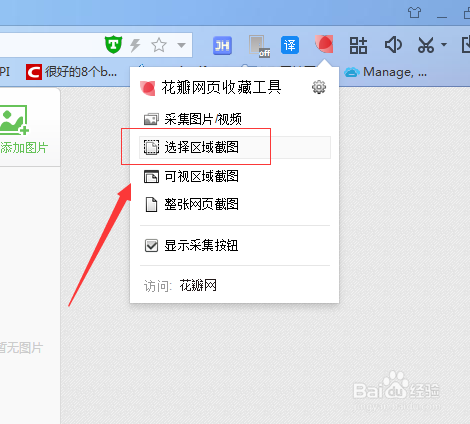Viewport: 470px width, 424px height.
Task: Choose 选择区域截图 option
Action: pyautogui.click(x=235, y=147)
